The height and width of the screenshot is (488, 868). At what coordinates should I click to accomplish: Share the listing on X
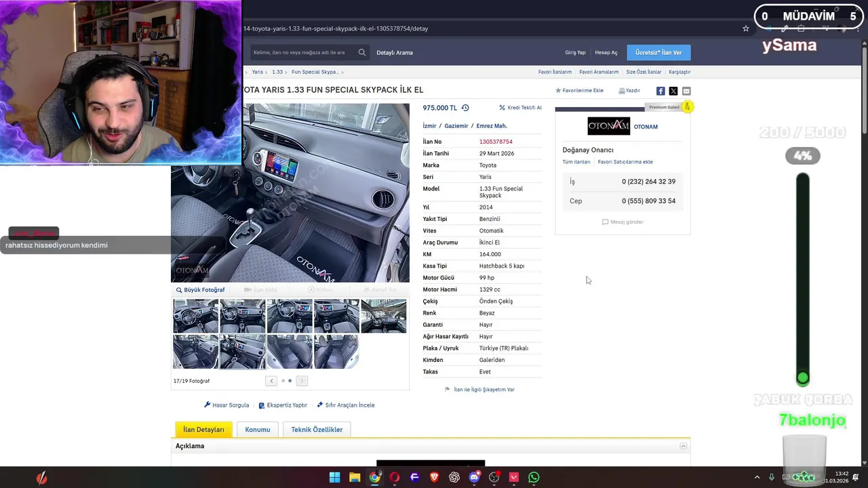coord(673,91)
